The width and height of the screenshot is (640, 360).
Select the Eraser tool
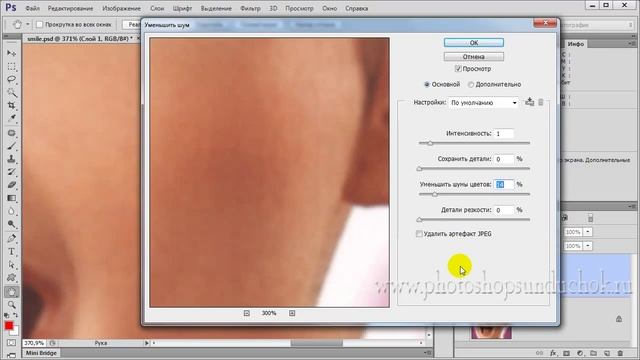pyautogui.click(x=11, y=185)
